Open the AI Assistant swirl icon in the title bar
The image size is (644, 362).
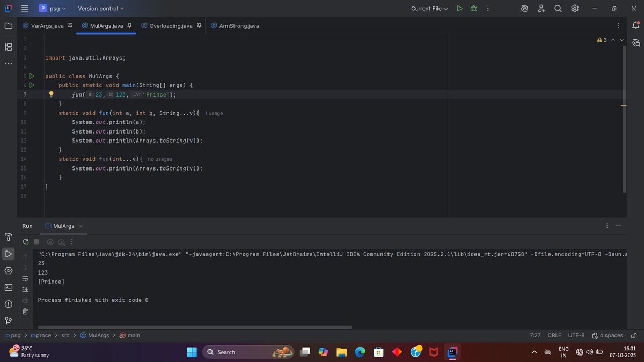click(524, 9)
